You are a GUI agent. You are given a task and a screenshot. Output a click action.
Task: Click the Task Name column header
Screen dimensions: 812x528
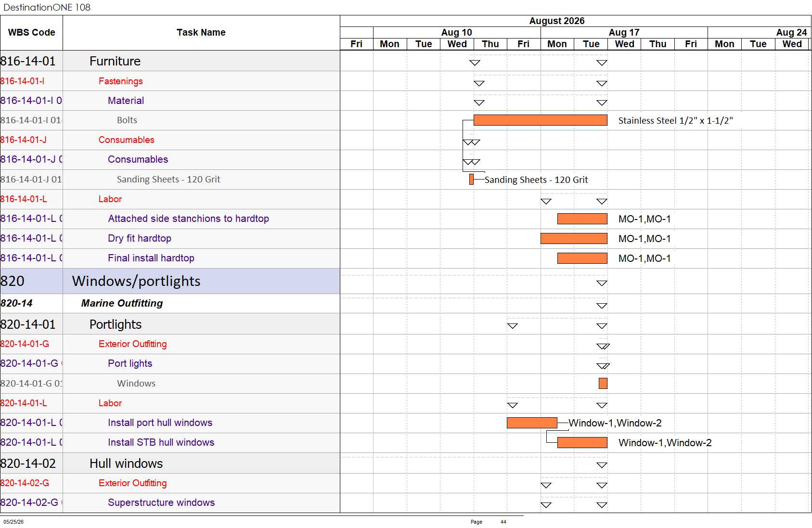pyautogui.click(x=201, y=32)
